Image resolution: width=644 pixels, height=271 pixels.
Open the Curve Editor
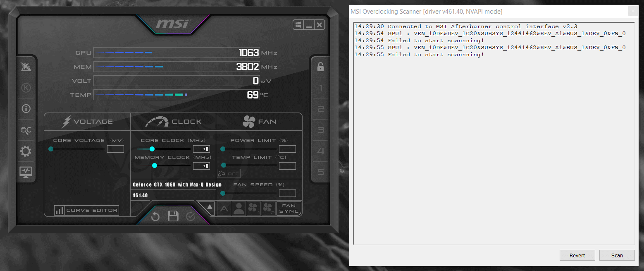point(86,210)
